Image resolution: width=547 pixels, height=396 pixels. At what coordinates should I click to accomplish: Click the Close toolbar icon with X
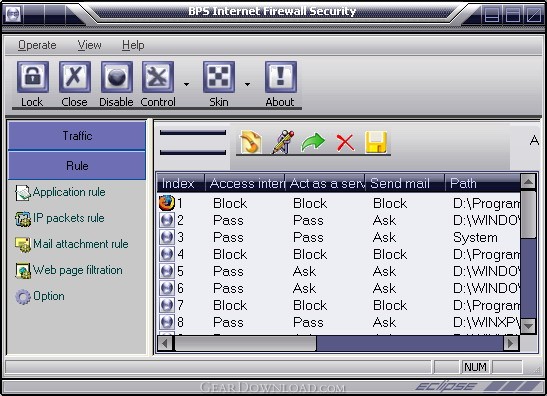coord(75,77)
